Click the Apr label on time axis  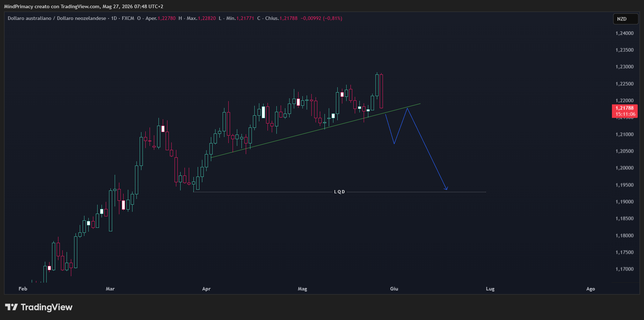(x=206, y=289)
